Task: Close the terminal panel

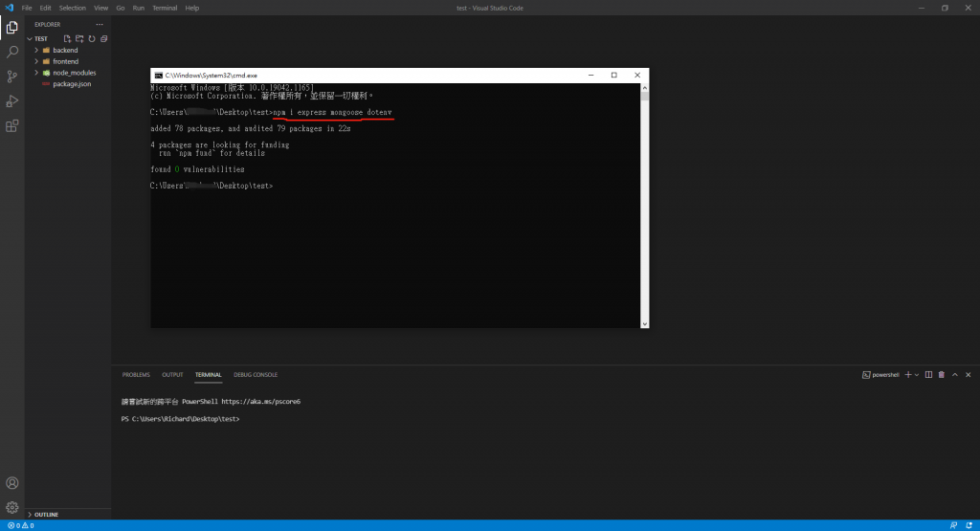Action: 969,375
